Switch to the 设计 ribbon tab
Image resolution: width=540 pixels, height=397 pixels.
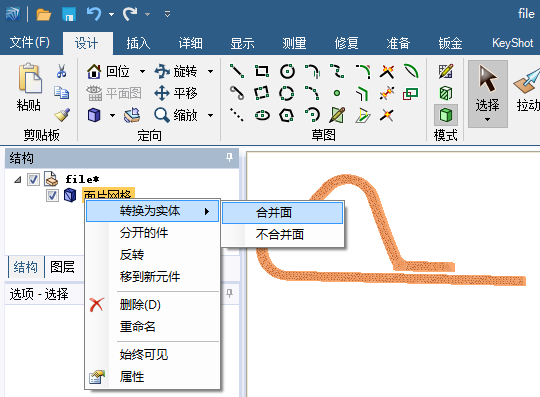(87, 43)
